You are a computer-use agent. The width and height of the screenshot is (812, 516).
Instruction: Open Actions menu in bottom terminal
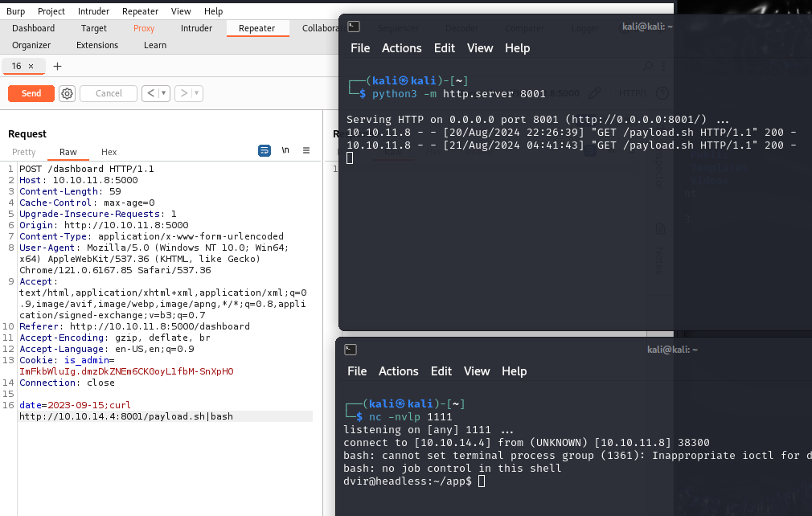point(398,371)
